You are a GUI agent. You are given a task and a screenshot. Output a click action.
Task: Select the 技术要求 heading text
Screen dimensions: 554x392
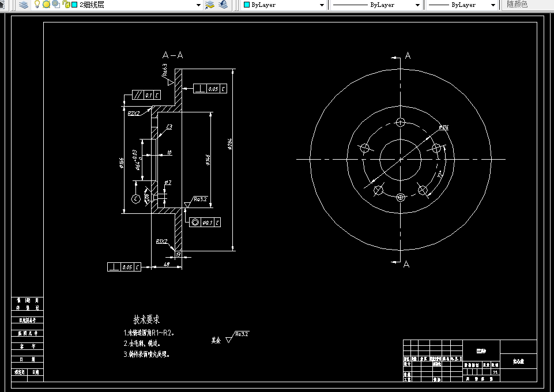tap(146, 319)
